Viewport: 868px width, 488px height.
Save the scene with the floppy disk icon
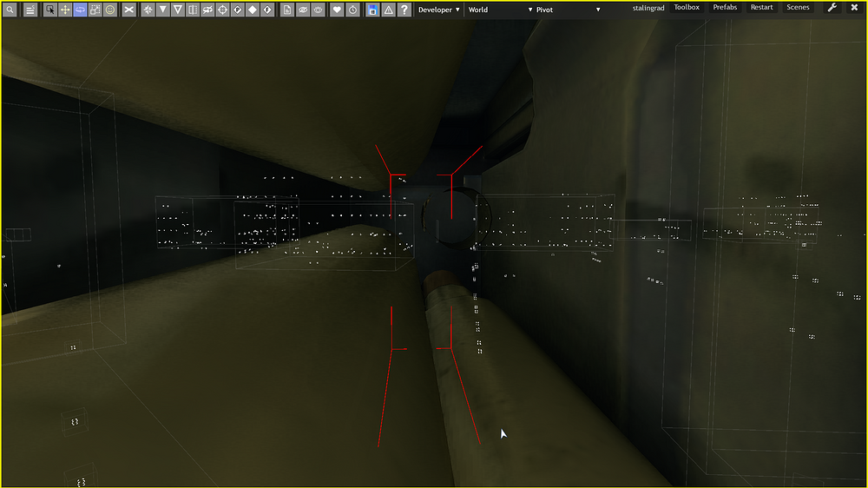click(372, 10)
